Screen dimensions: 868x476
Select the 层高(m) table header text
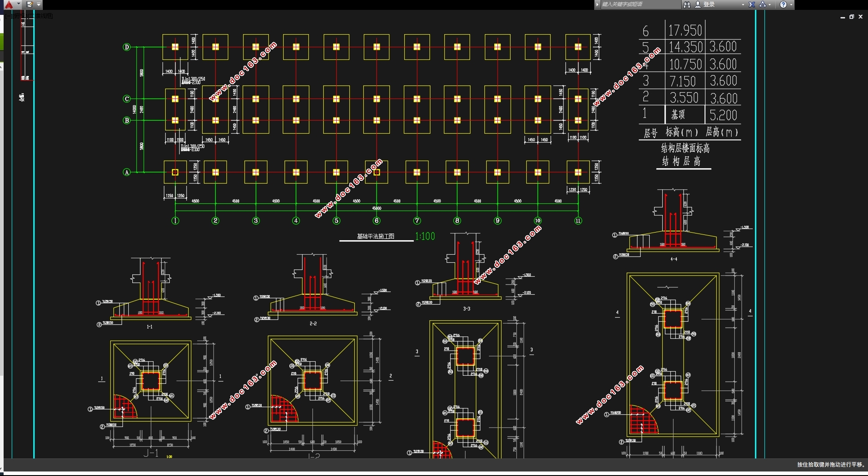722,132
